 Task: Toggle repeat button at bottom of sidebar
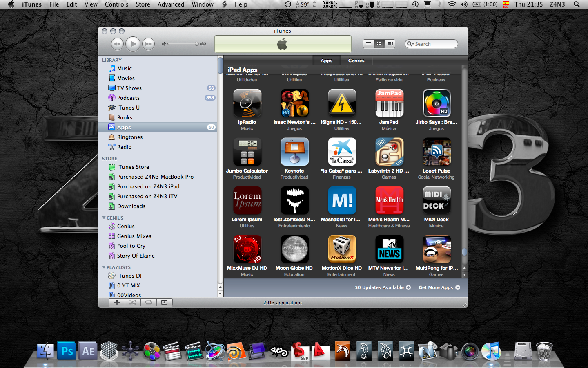pyautogui.click(x=149, y=302)
